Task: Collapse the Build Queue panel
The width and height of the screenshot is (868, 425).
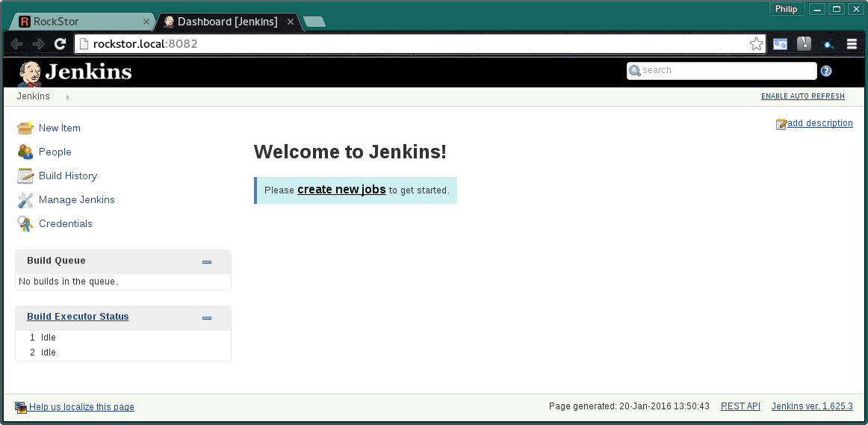Action: pyautogui.click(x=207, y=261)
